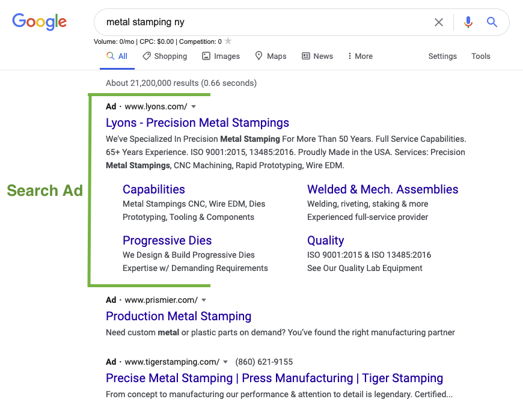Viewport: 523px width, 420px height.
Task: Click the News section icon
Action: point(307,56)
